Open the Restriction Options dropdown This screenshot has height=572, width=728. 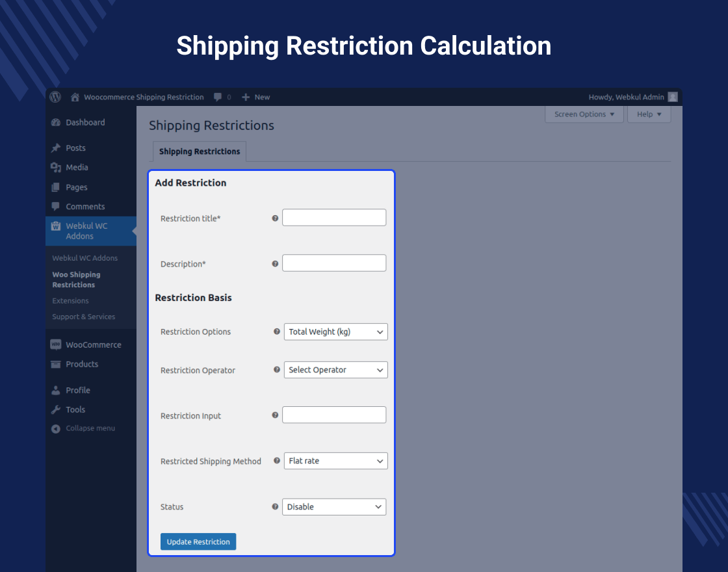[x=335, y=331]
